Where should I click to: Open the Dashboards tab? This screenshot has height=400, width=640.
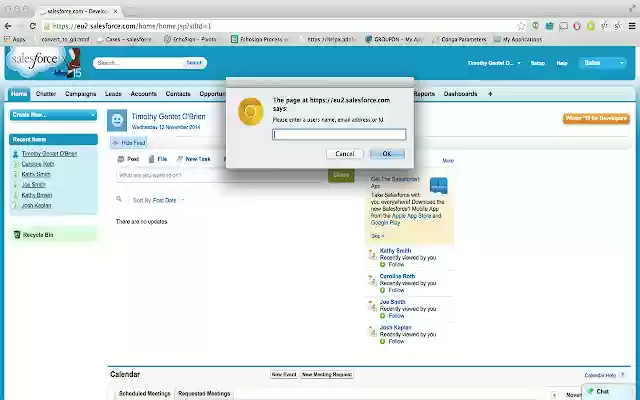460,94
